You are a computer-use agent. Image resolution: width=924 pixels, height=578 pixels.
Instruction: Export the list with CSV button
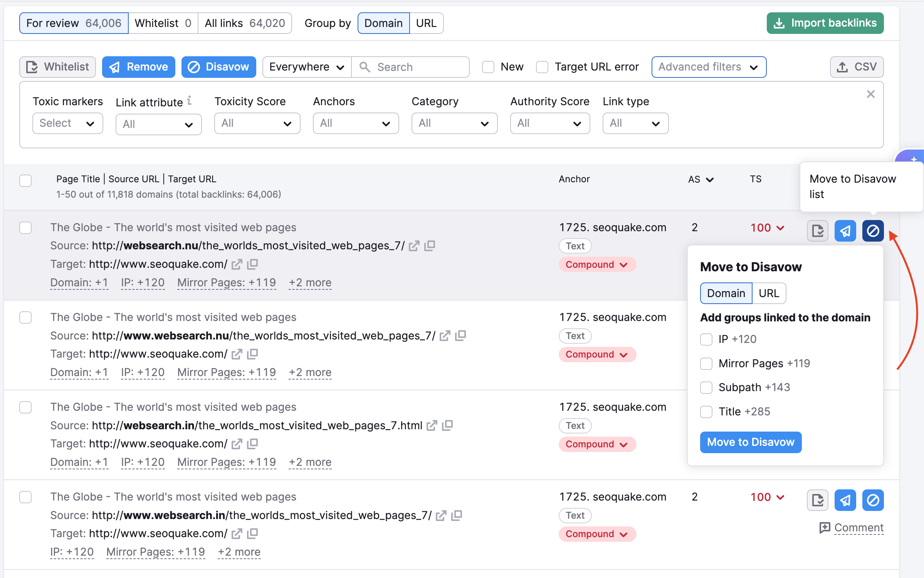(857, 67)
